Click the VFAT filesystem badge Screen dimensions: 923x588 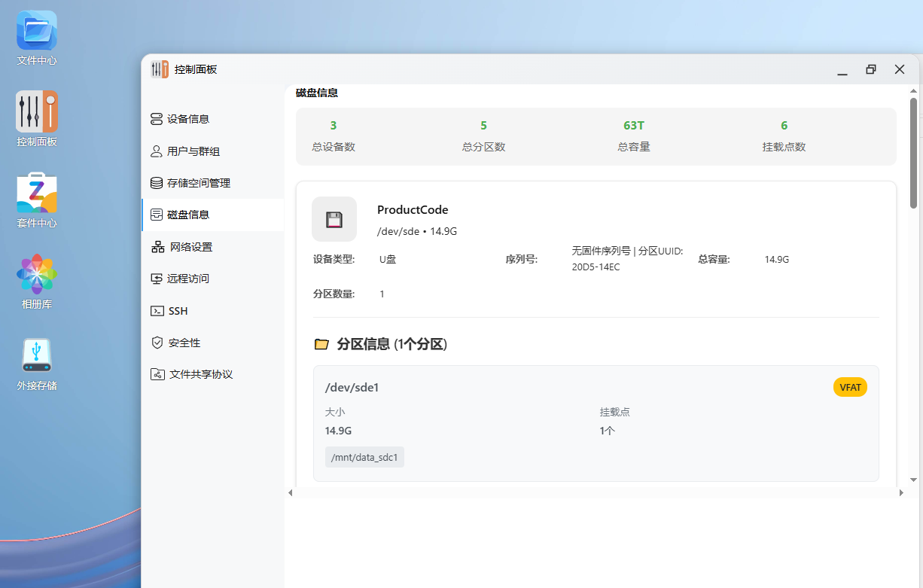(850, 387)
